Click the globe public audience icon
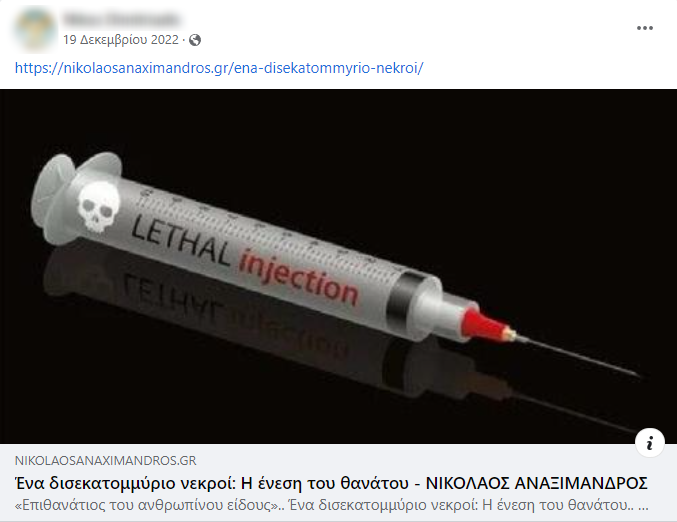The width and height of the screenshot is (677, 522). coord(195,40)
